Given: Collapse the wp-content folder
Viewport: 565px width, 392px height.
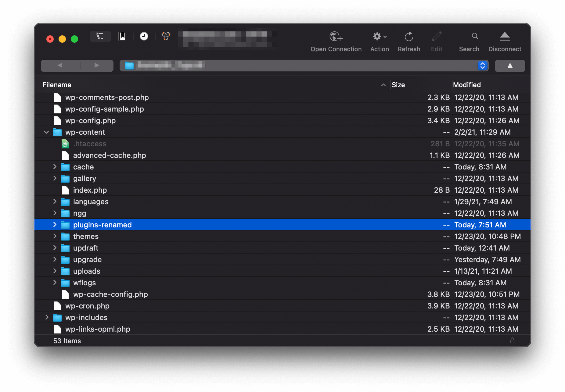Looking at the screenshot, I should [46, 132].
